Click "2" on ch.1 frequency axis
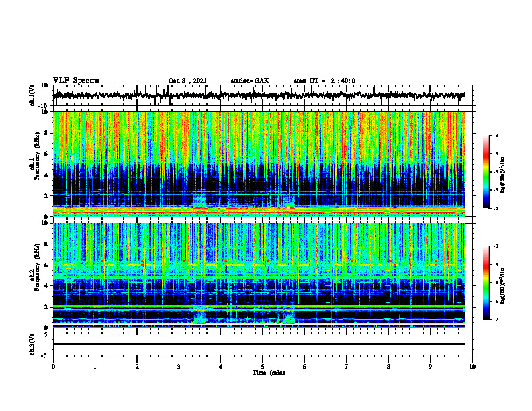Screen dimensions: 532x411 [x=46, y=196]
